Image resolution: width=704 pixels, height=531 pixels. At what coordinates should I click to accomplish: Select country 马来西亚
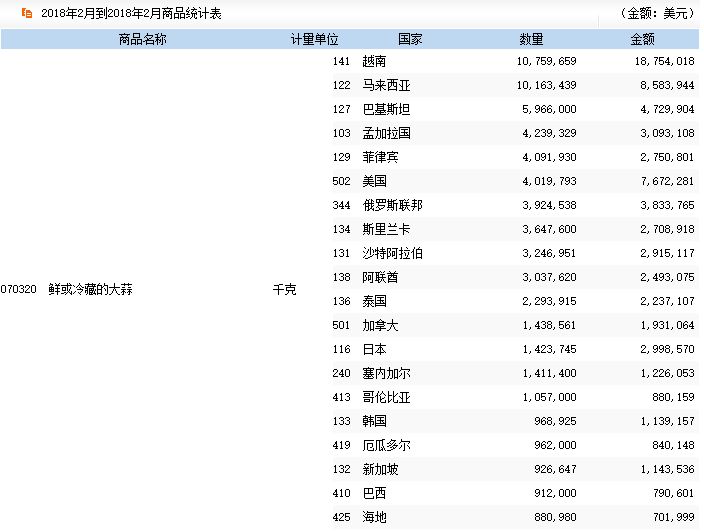click(386, 85)
